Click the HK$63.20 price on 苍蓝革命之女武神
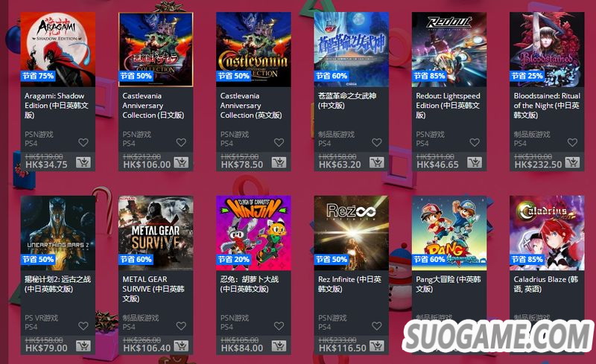This screenshot has width=596, height=364. [340, 165]
